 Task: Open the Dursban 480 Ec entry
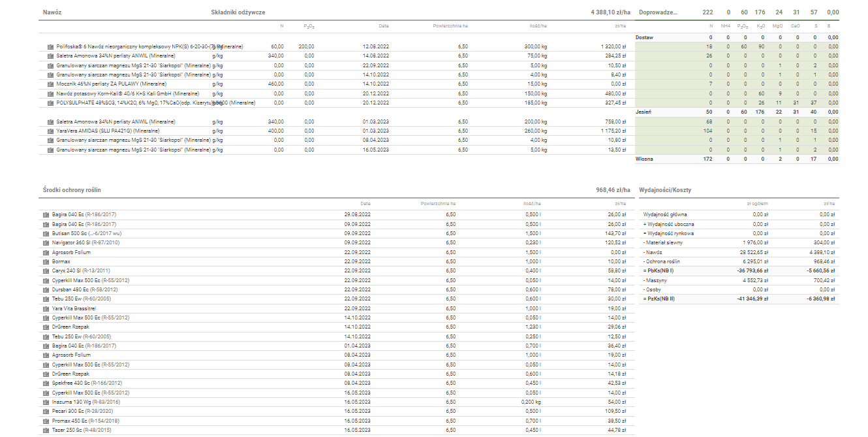[75, 289]
